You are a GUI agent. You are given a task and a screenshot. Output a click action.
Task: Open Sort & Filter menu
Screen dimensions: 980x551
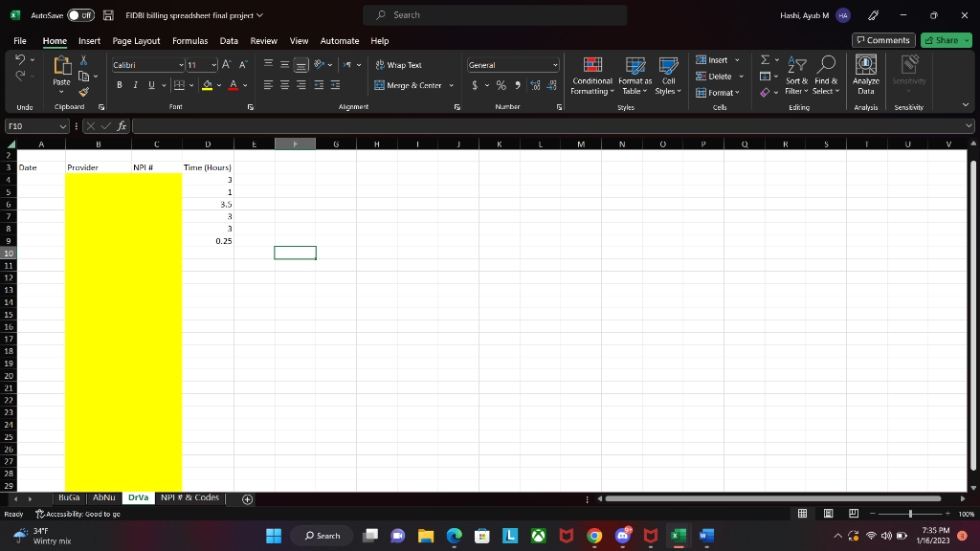click(x=797, y=76)
